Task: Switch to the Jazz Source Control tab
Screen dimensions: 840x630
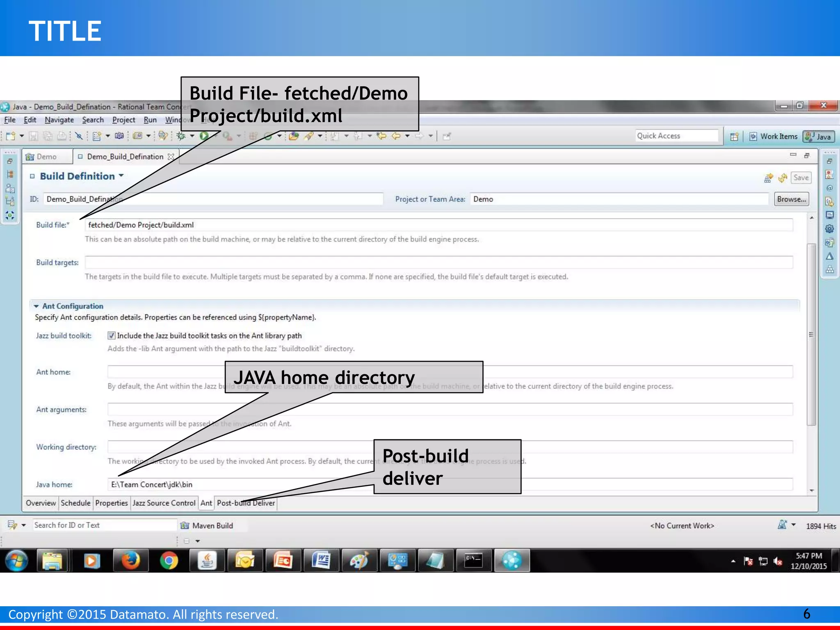Action: [164, 503]
